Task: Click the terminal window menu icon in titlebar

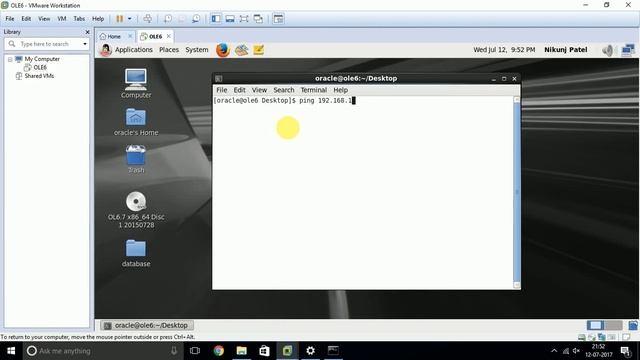Action: (x=219, y=79)
